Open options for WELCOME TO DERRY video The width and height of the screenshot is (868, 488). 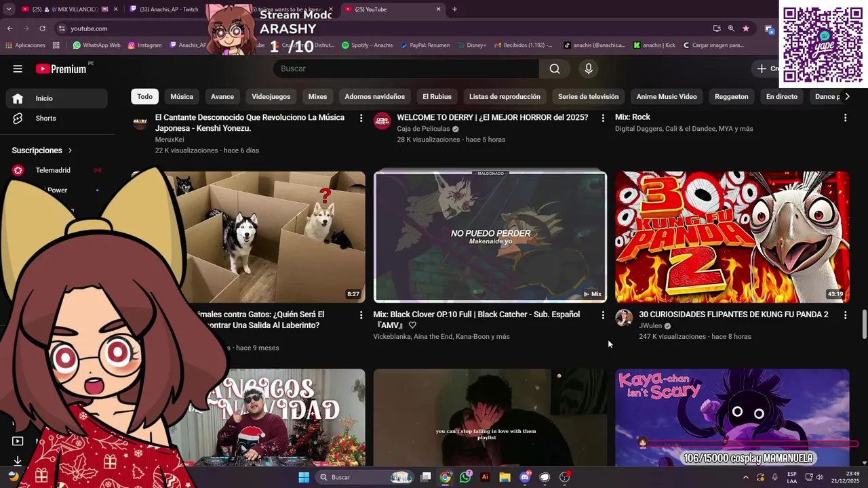pyautogui.click(x=603, y=118)
